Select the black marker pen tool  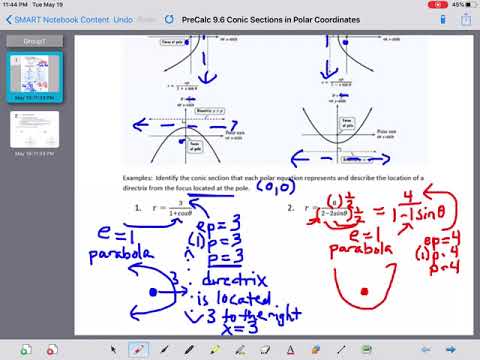pyautogui.click(x=189, y=349)
